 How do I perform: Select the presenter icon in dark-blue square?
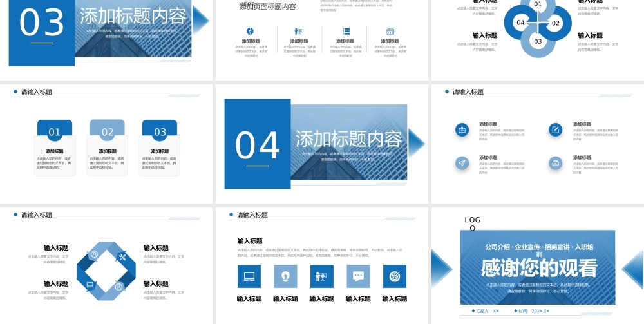tap(322, 276)
